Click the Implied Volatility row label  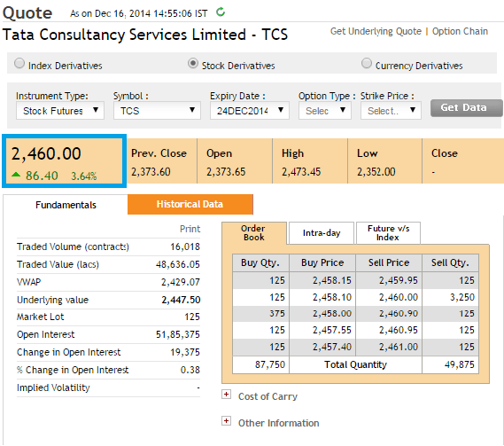click(x=53, y=387)
